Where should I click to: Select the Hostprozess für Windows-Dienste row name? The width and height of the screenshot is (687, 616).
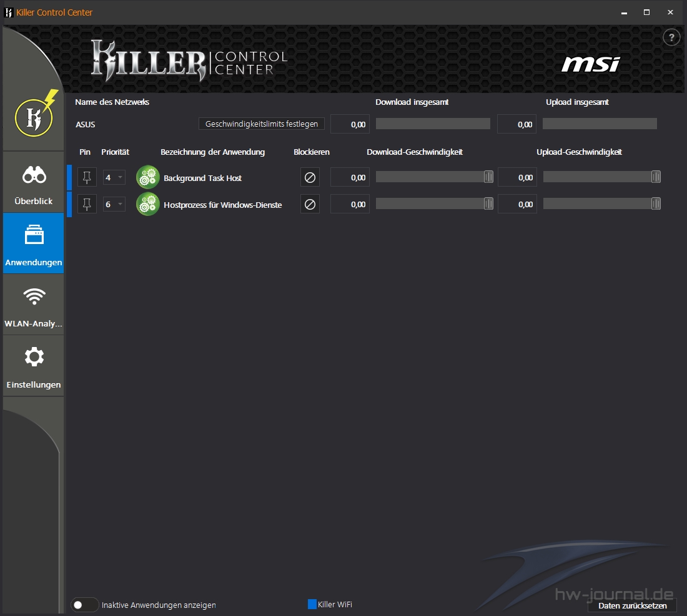pyautogui.click(x=222, y=205)
